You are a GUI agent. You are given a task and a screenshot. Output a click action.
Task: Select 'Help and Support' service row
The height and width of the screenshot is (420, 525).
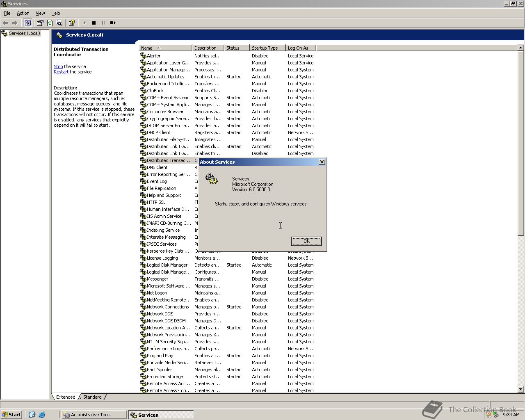click(x=169, y=195)
